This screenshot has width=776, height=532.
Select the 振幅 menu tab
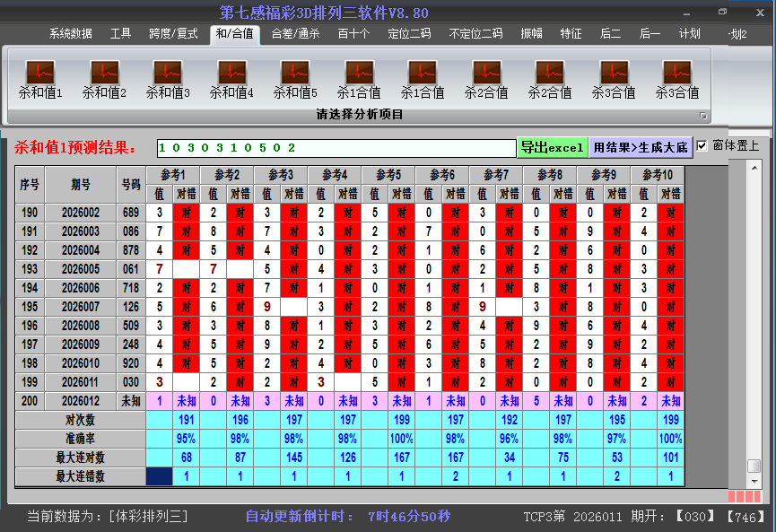[x=531, y=34]
